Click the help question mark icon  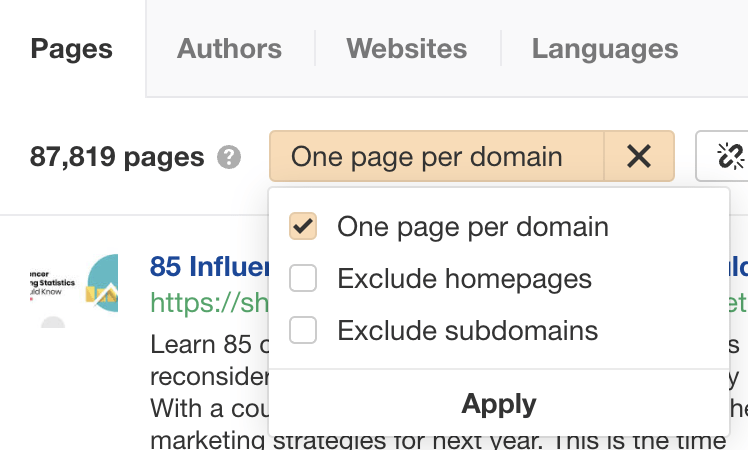(x=230, y=157)
